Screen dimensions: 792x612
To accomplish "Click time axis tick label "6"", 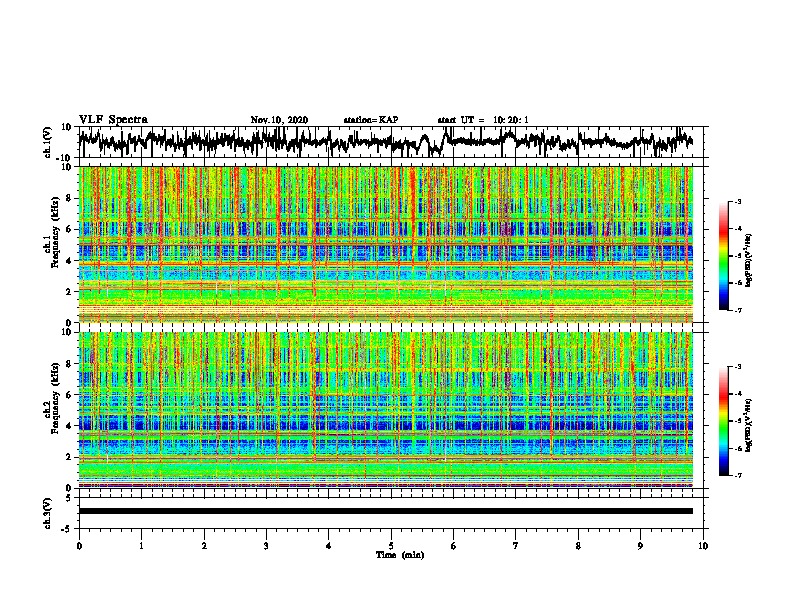I will [x=454, y=546].
